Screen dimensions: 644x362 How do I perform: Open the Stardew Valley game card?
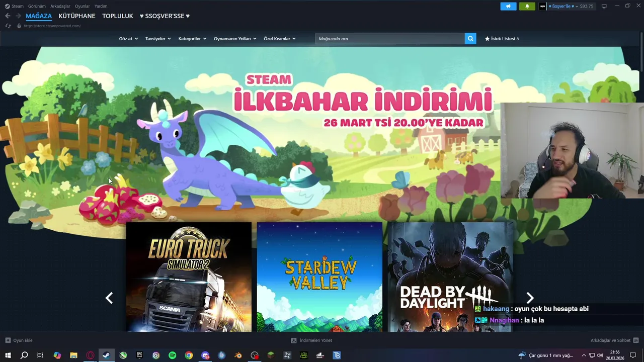(x=319, y=277)
